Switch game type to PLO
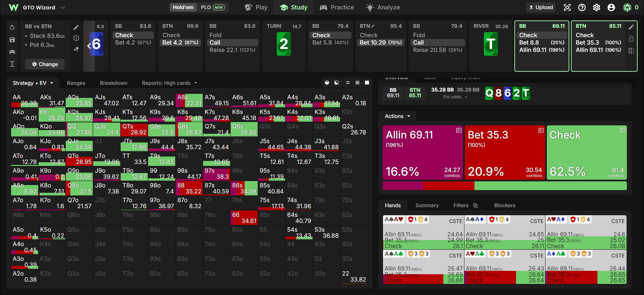The image size is (644, 295). [x=212, y=7]
